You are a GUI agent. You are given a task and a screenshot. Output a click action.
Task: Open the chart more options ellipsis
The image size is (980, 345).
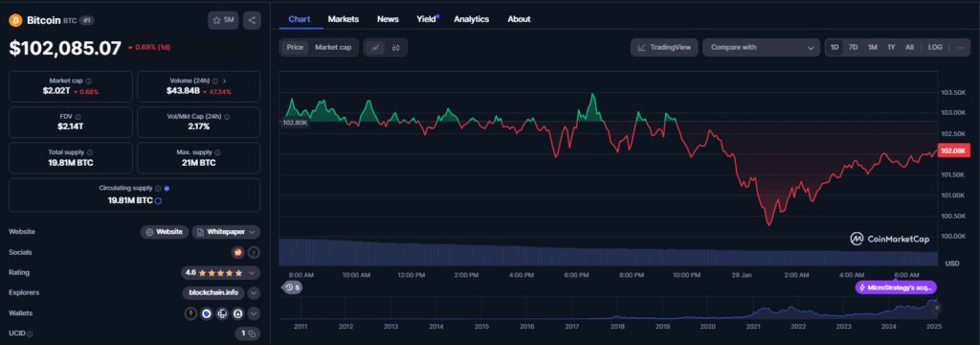pyautogui.click(x=961, y=47)
